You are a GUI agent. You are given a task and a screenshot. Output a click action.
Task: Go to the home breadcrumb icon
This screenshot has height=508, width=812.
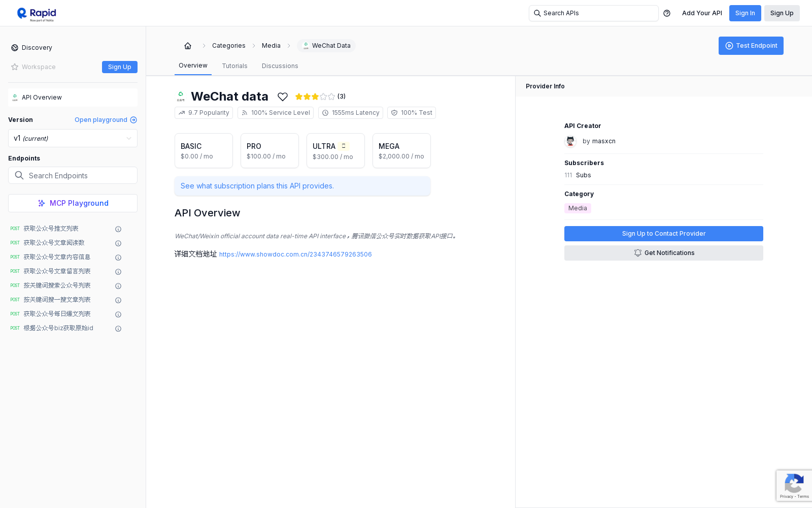[188, 46]
